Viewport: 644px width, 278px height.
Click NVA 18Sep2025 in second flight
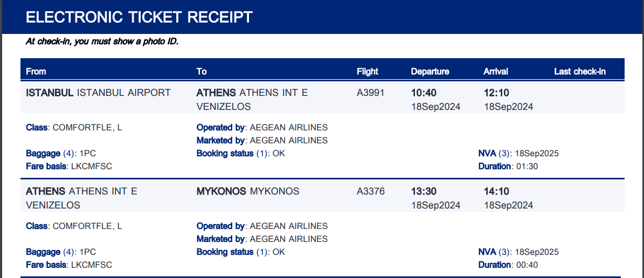[x=519, y=252]
